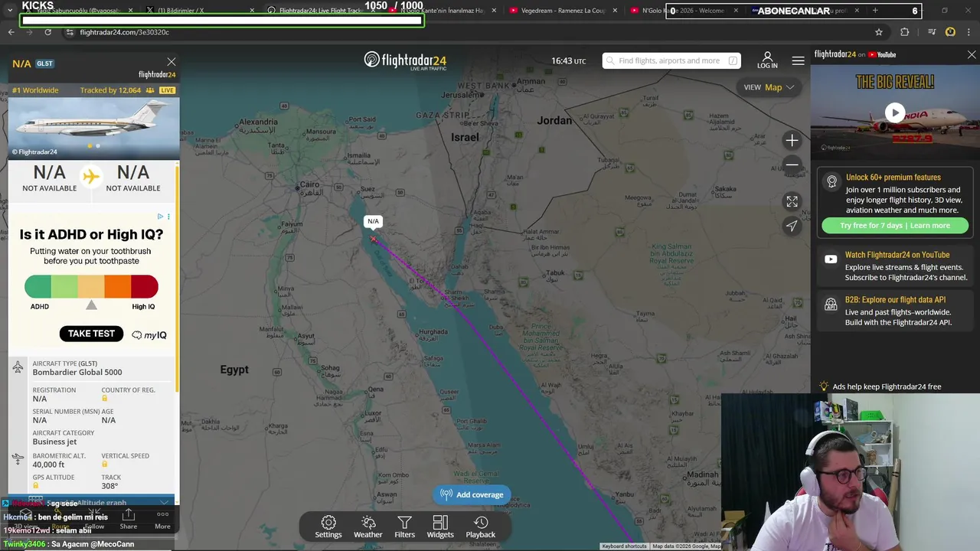Viewport: 980px width, 551px height.
Task: Expand the VIEW Map dropdown
Action: pyautogui.click(x=769, y=87)
